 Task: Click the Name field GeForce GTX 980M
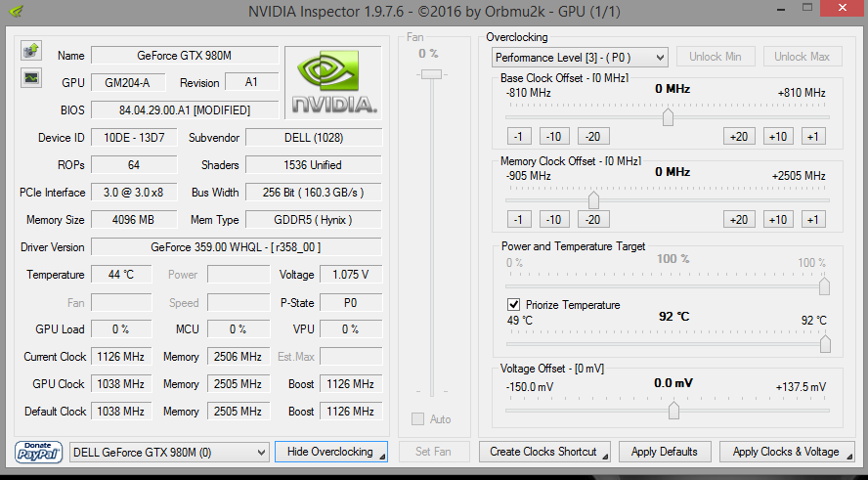click(x=185, y=56)
